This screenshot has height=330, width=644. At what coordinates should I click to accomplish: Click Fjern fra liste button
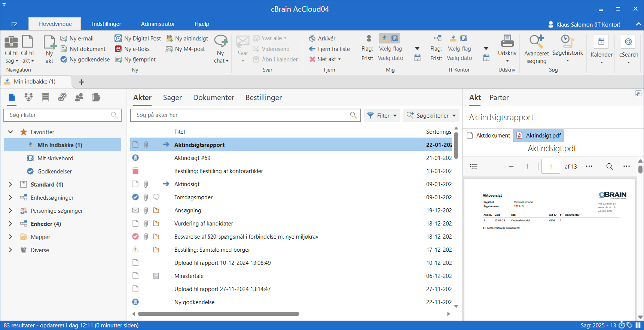[329, 49]
